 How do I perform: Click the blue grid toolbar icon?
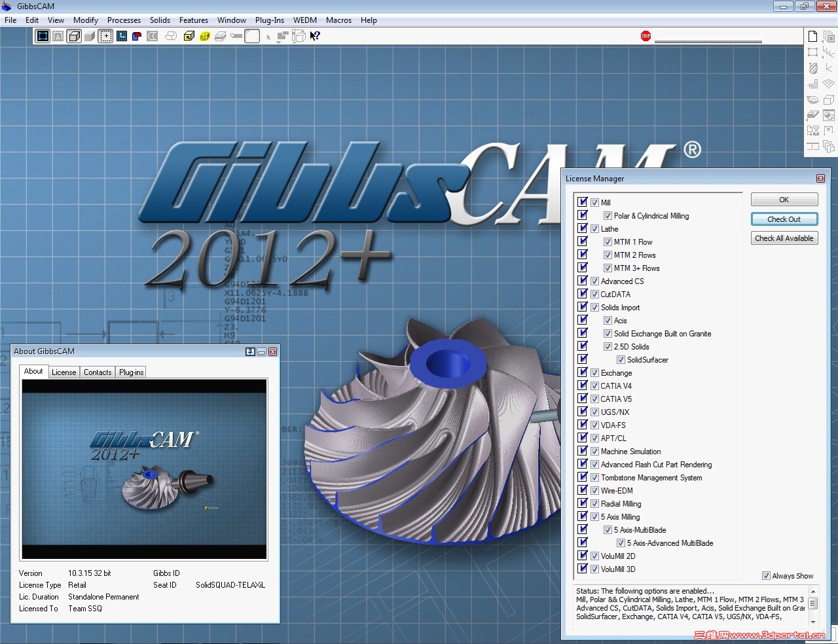tap(122, 36)
